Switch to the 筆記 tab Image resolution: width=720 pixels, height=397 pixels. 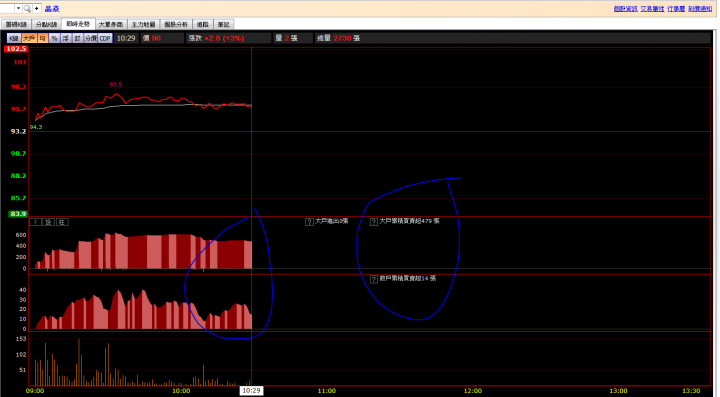[x=223, y=24]
